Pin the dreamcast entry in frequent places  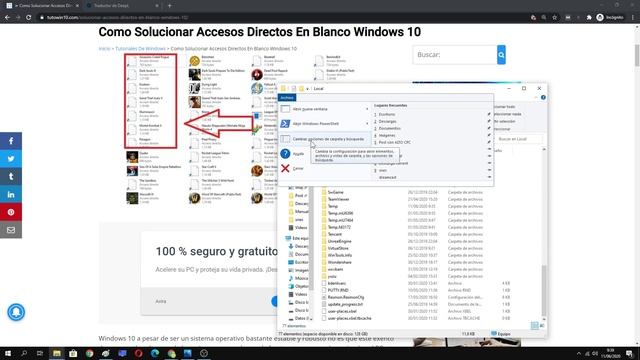click(489, 177)
